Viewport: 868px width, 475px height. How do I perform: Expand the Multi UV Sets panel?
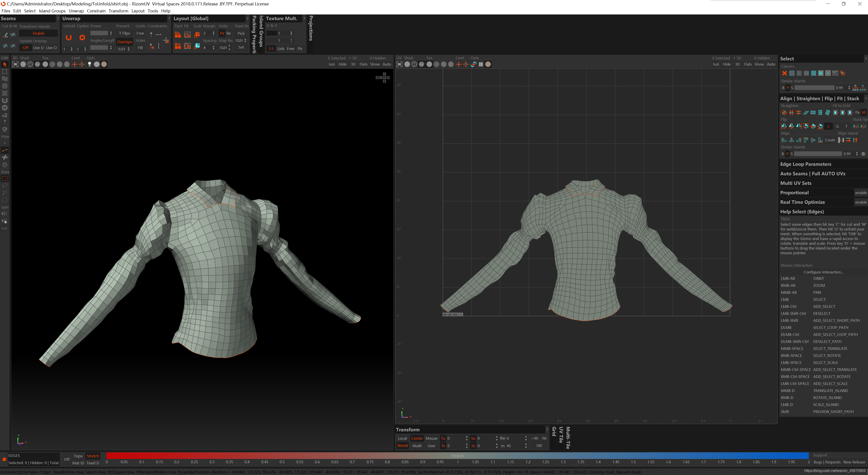[x=796, y=183]
